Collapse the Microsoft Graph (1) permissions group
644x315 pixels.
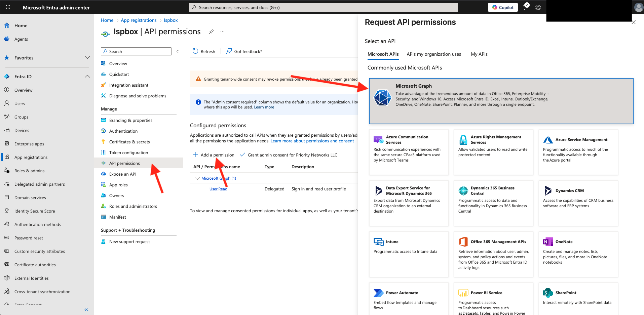tap(197, 178)
